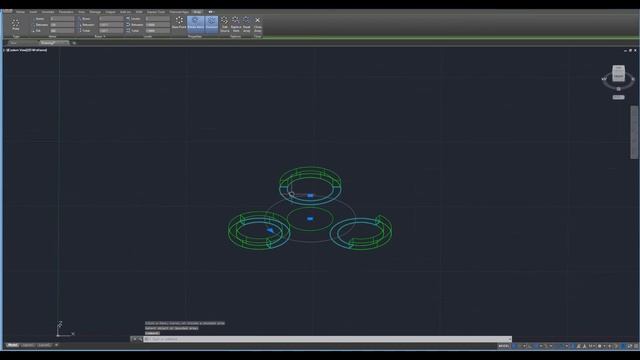Click the Rows Between distance field
This screenshot has height=360, width=640.
click(x=111, y=25)
